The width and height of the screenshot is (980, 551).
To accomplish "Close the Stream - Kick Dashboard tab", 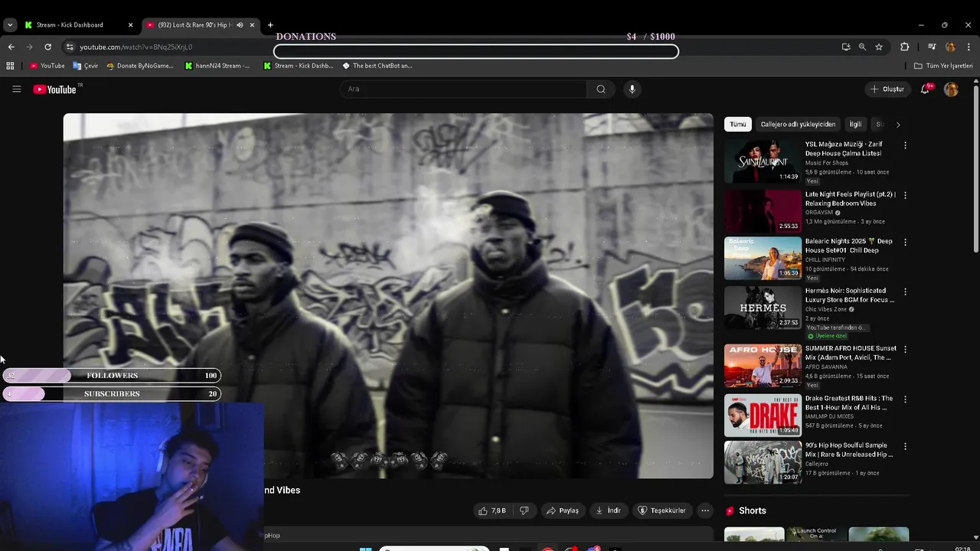I will coord(130,25).
